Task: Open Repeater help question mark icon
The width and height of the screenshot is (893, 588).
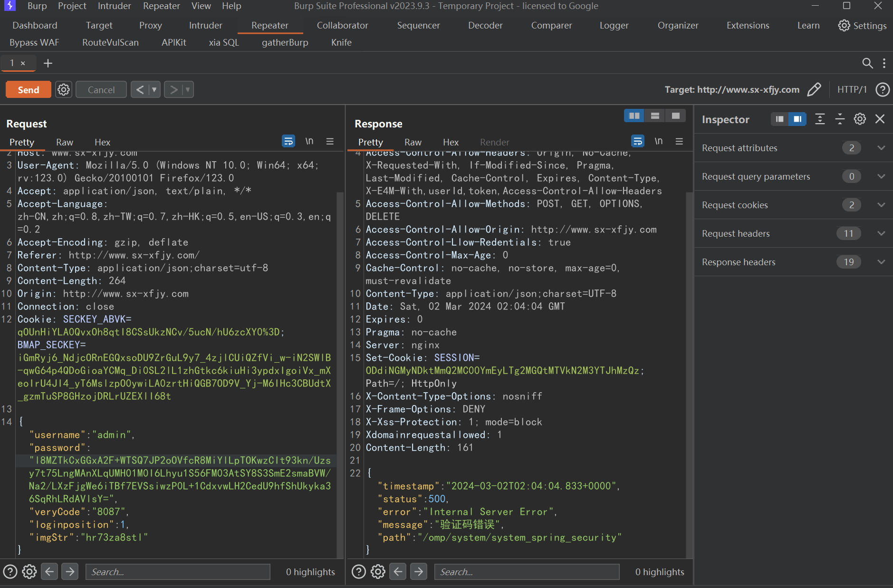Action: click(x=883, y=89)
